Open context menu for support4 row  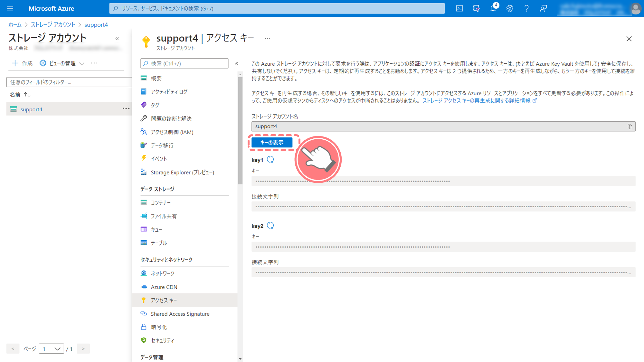point(126,109)
